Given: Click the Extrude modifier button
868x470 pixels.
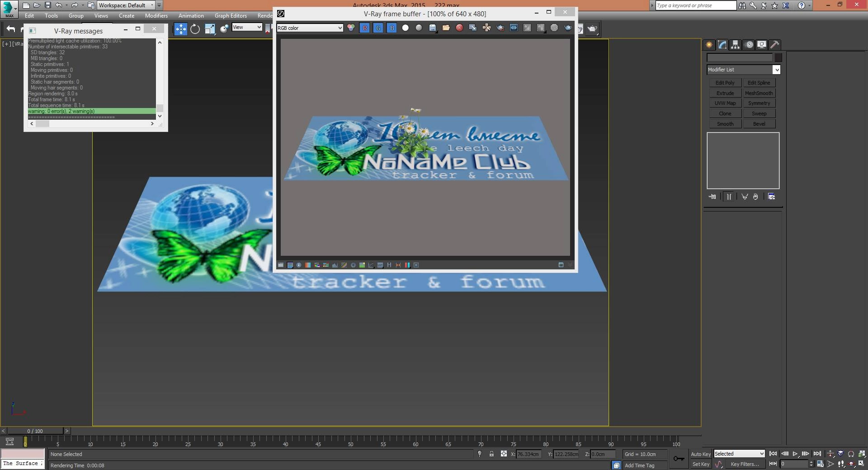Looking at the screenshot, I should pyautogui.click(x=725, y=93).
